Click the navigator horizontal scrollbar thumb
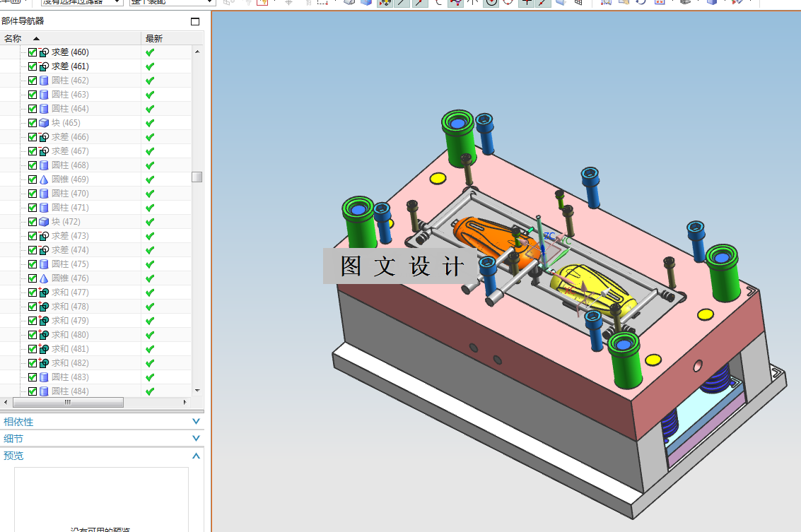 click(x=67, y=402)
